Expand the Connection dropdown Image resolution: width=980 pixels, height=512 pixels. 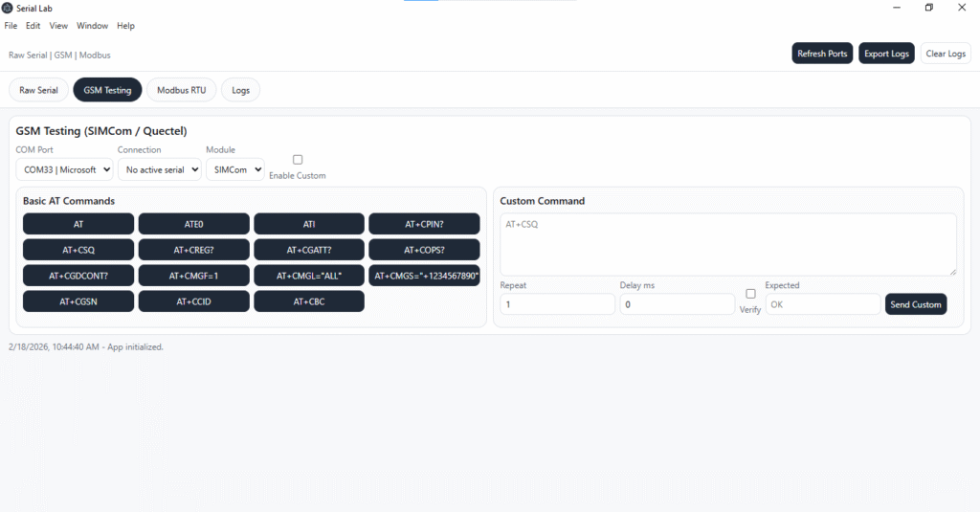[159, 169]
